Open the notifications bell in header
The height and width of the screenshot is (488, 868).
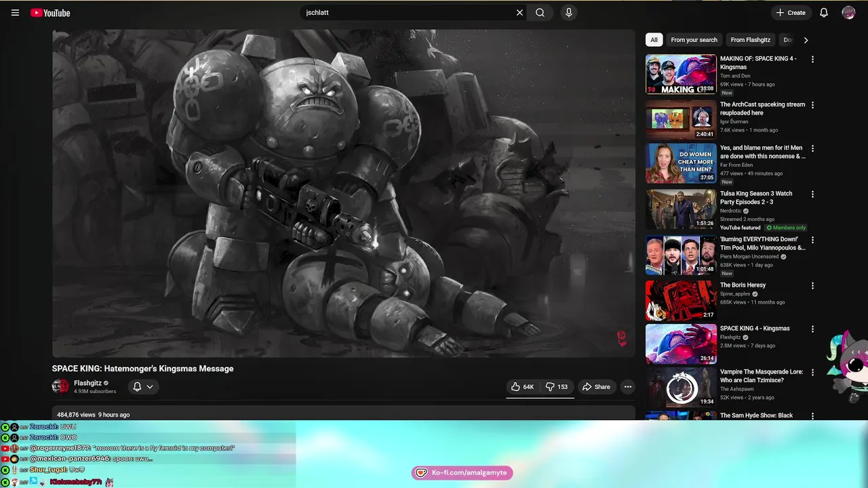[x=824, y=12]
